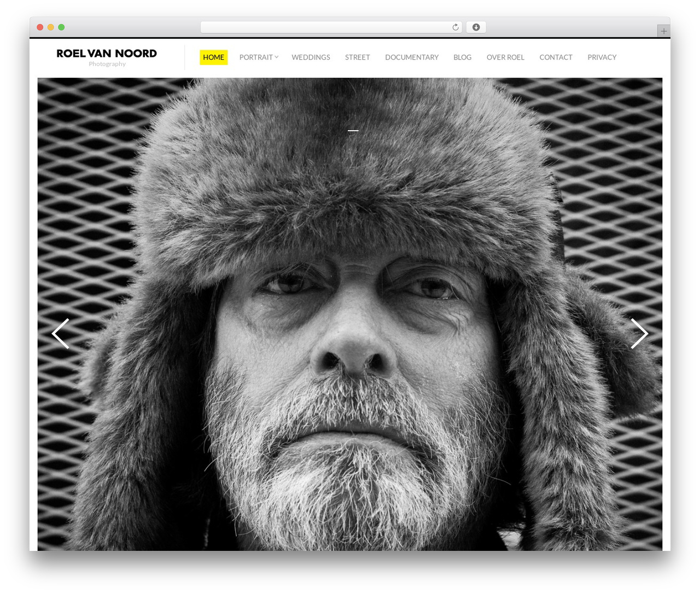700x593 pixels.
Task: Visit the Blog page
Action: [462, 57]
